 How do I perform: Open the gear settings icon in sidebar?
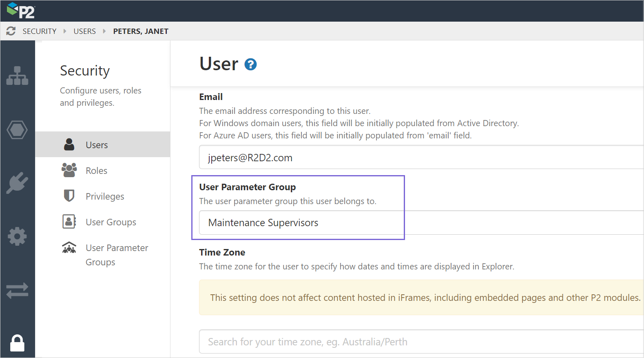tap(17, 236)
